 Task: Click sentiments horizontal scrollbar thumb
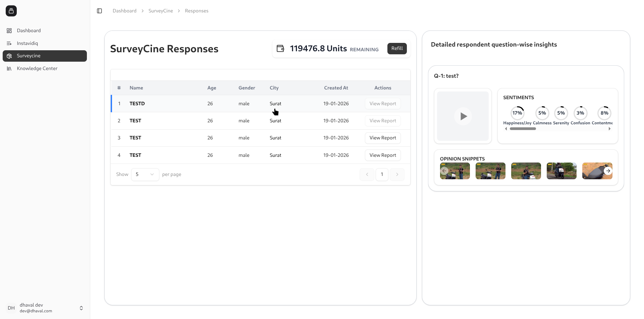point(523,129)
